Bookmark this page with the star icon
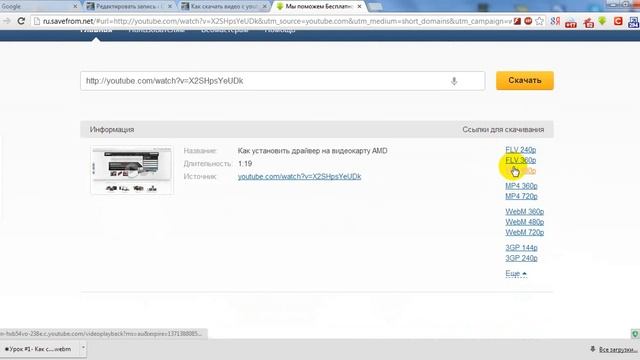The width and height of the screenshot is (640, 360). 540,21
